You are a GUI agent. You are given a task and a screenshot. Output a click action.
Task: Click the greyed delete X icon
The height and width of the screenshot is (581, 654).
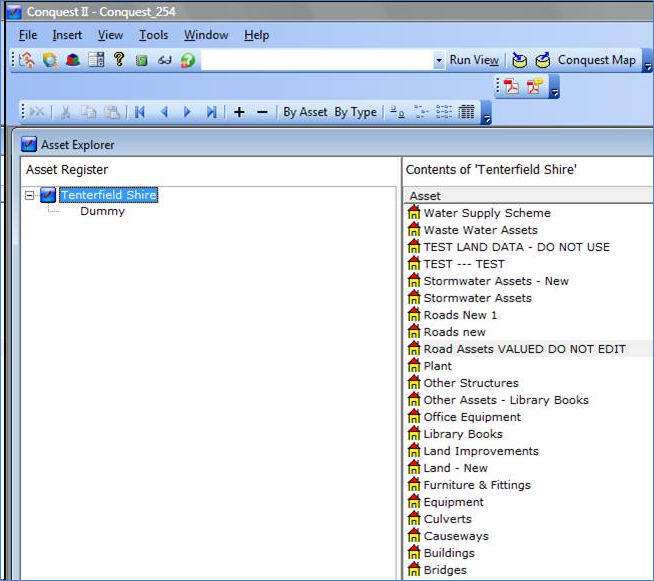coord(37,112)
